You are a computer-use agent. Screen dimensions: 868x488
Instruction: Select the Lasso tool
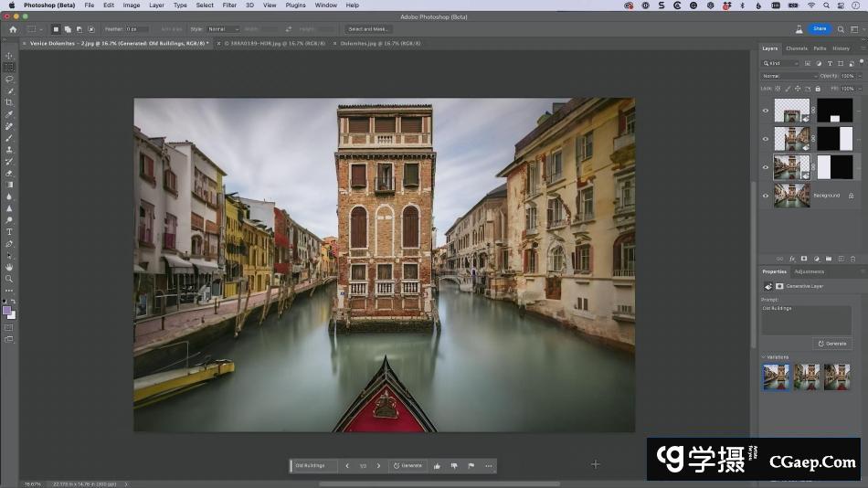pos(9,80)
